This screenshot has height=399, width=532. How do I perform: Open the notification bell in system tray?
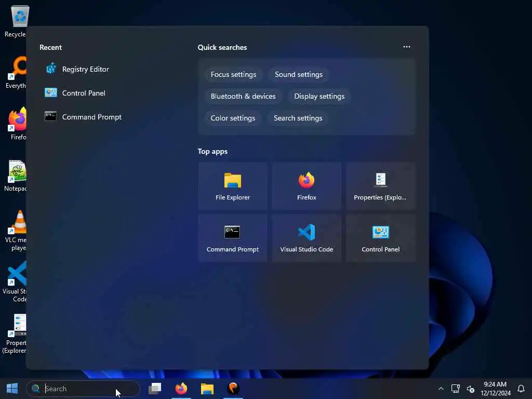click(521, 389)
